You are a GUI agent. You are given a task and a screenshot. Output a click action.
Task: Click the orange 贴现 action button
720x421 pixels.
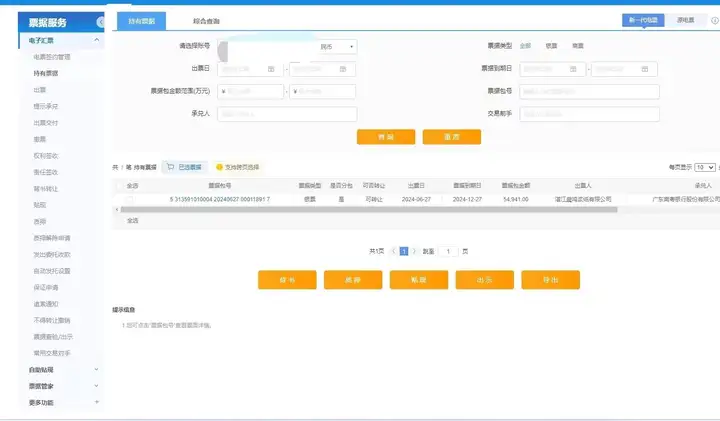click(x=419, y=280)
